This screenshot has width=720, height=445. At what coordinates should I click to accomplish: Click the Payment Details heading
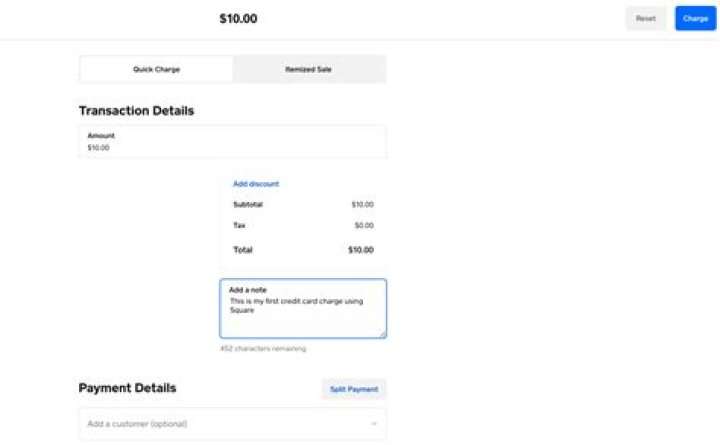[x=127, y=388]
